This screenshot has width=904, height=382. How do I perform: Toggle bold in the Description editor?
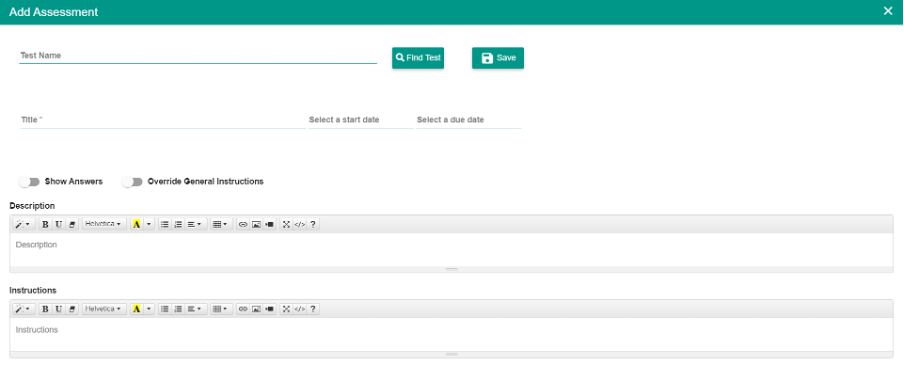[x=45, y=224]
